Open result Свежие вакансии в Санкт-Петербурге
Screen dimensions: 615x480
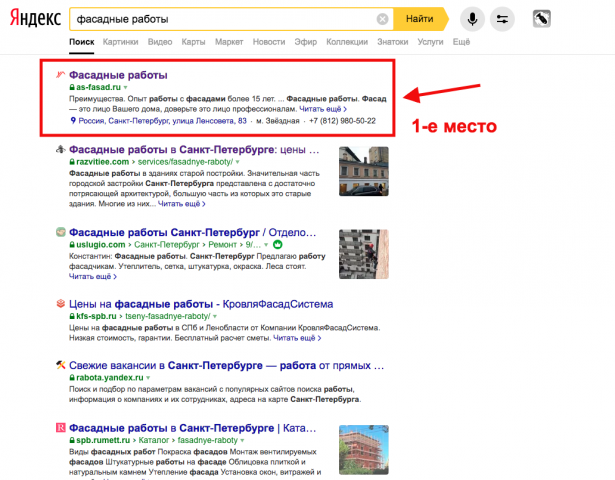tap(226, 365)
